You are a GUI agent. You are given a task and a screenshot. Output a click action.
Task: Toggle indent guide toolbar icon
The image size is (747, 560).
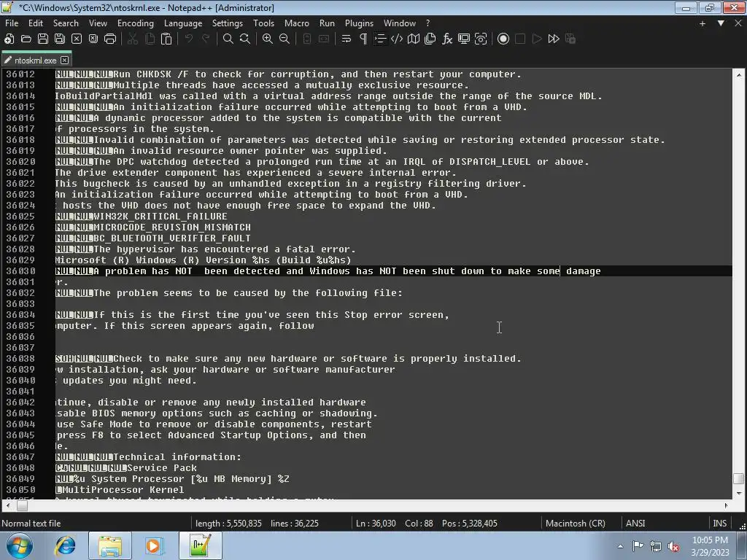(379, 39)
